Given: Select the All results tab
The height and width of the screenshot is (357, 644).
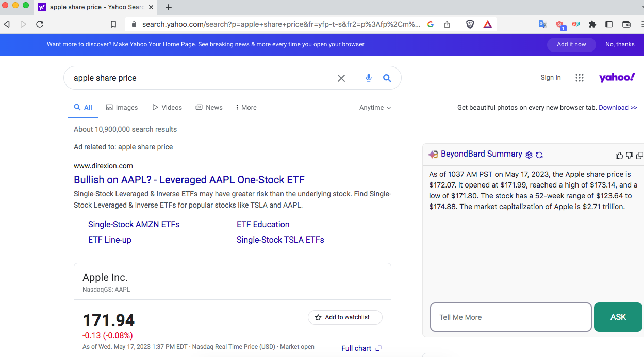Looking at the screenshot, I should 83,108.
